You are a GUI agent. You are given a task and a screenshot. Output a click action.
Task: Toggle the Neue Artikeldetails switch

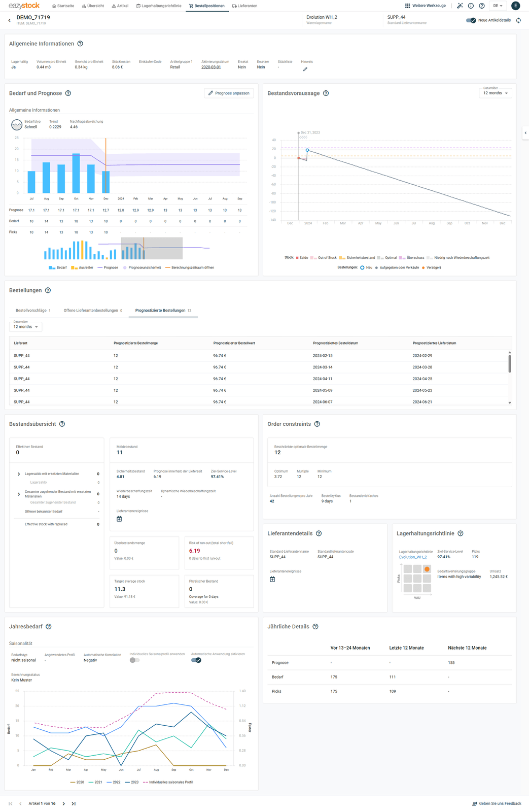(471, 20)
